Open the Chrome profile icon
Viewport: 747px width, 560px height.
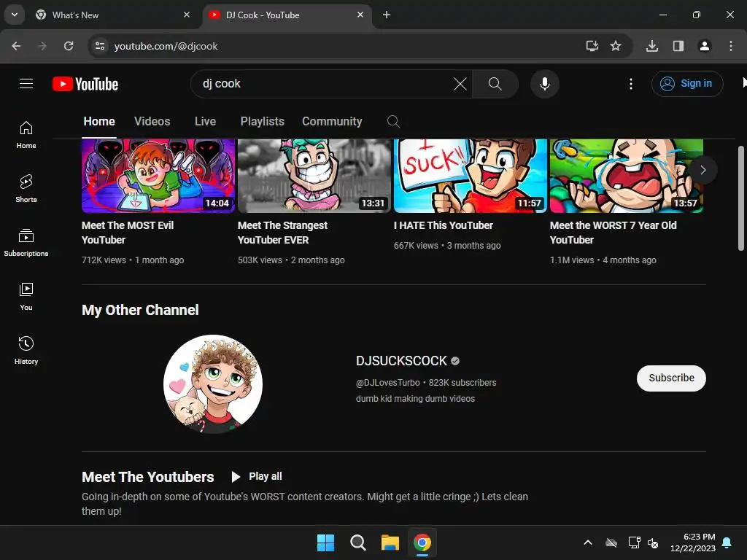(705, 46)
